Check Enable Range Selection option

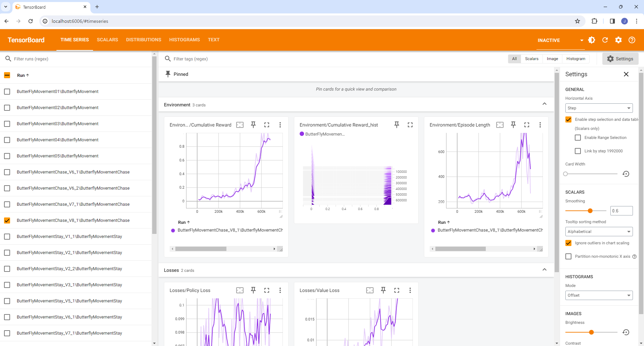pyautogui.click(x=578, y=138)
